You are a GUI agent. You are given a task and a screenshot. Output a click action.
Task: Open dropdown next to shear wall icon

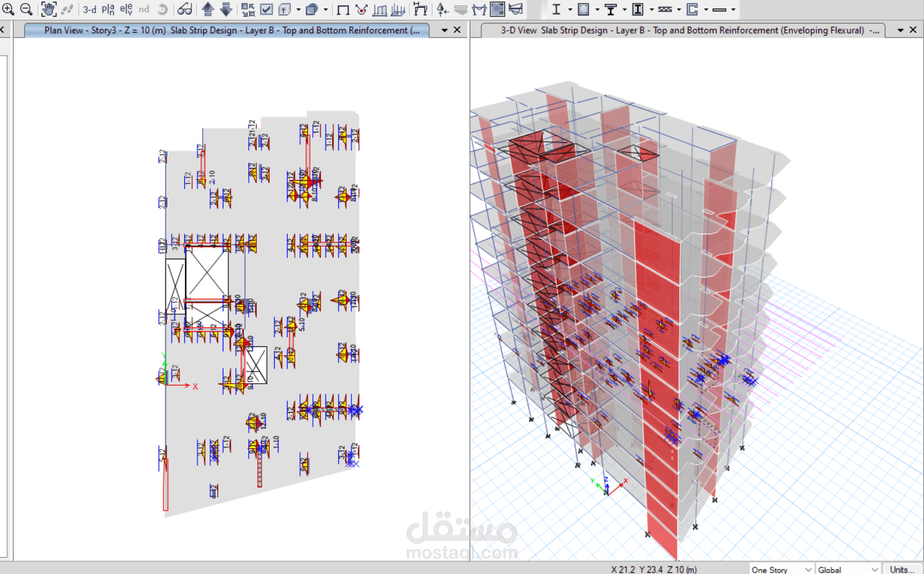pyautogui.click(x=706, y=10)
